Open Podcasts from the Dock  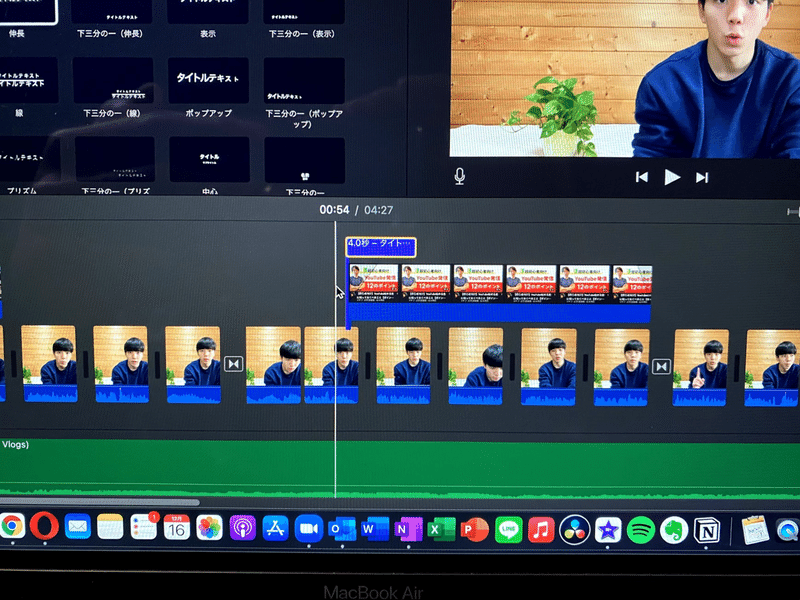click(243, 528)
